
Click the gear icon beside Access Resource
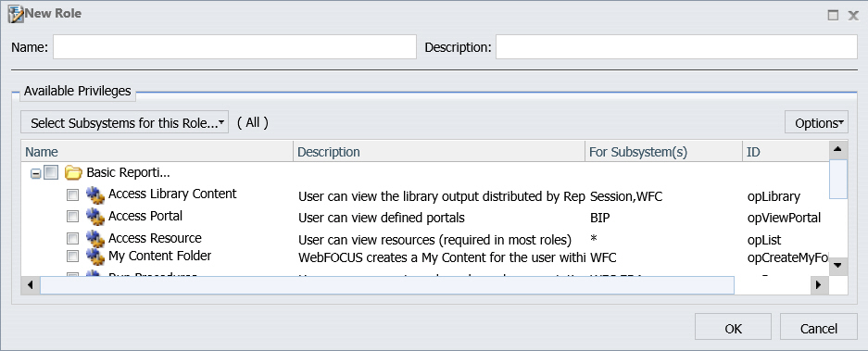pyautogui.click(x=94, y=239)
